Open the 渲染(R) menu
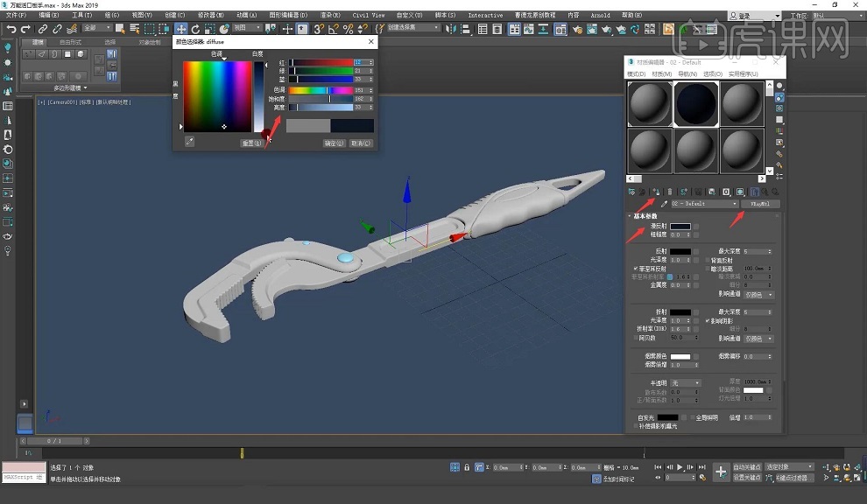867x504 pixels. (331, 15)
